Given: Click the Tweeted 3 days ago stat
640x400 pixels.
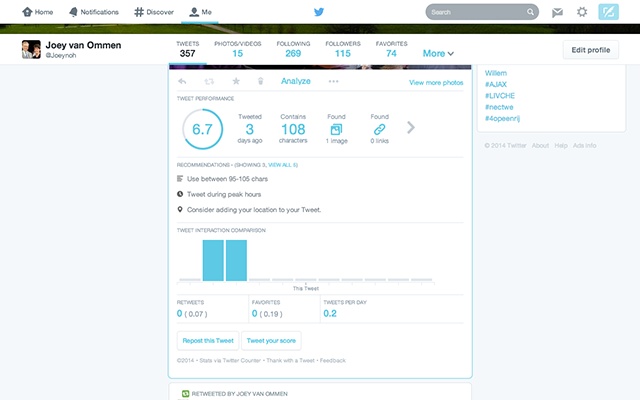Looking at the screenshot, I should coord(250,129).
